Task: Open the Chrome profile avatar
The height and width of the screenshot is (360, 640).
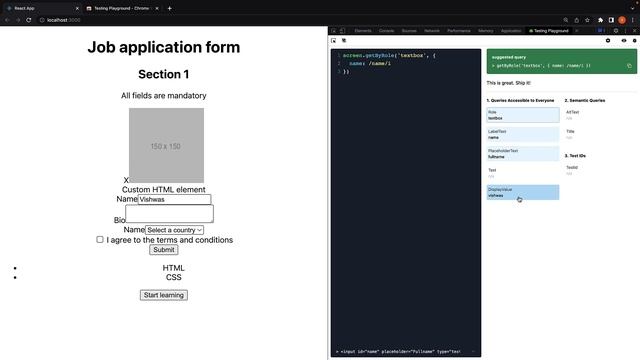Action: tap(622, 20)
